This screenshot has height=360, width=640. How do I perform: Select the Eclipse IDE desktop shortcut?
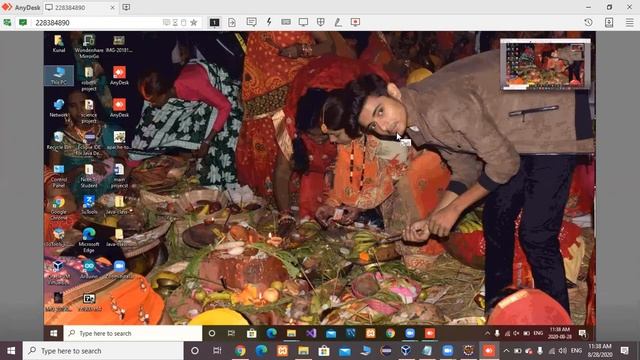[x=89, y=143]
